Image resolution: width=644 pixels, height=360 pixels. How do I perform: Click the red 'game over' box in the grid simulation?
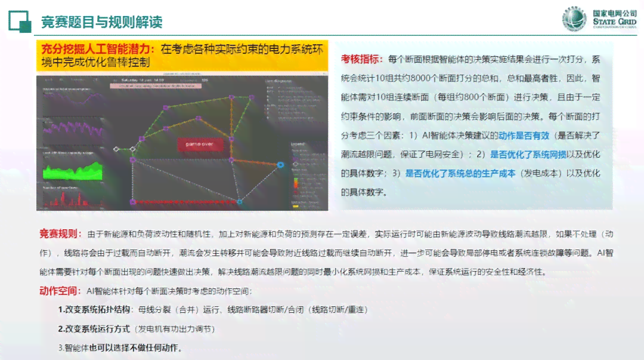(x=200, y=144)
